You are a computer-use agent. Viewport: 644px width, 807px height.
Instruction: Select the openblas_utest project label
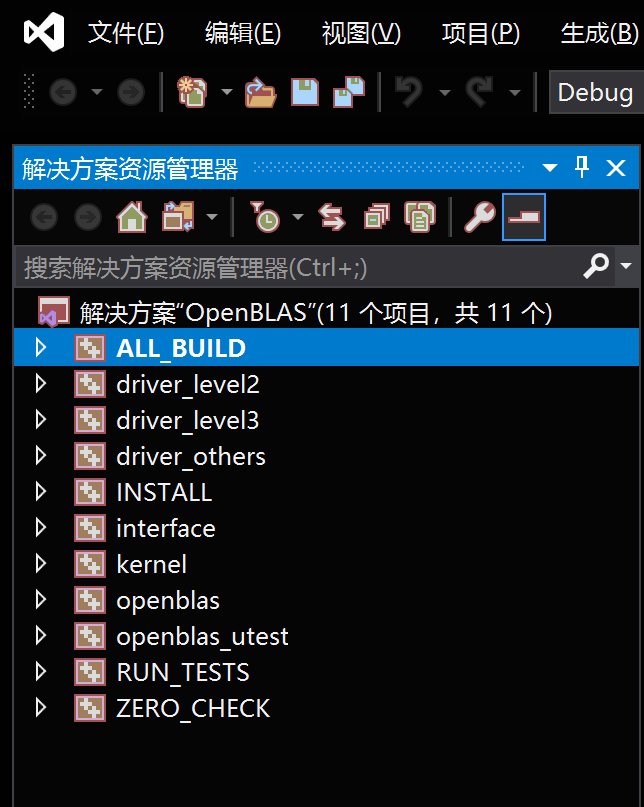pos(202,638)
